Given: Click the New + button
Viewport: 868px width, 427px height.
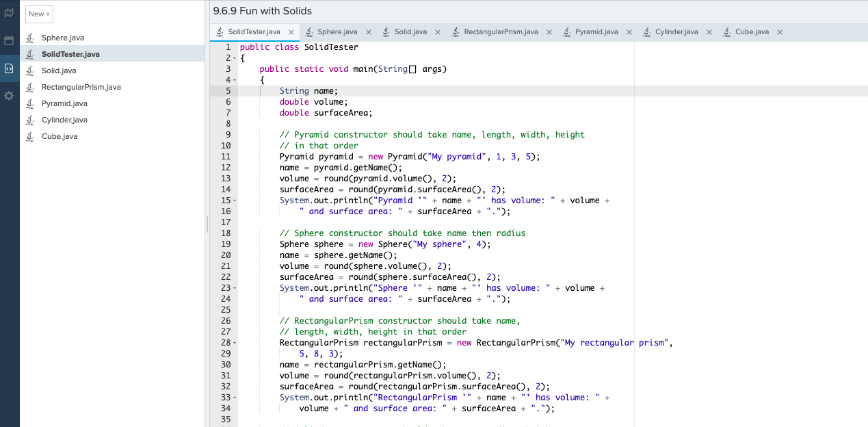Looking at the screenshot, I should click(x=38, y=14).
